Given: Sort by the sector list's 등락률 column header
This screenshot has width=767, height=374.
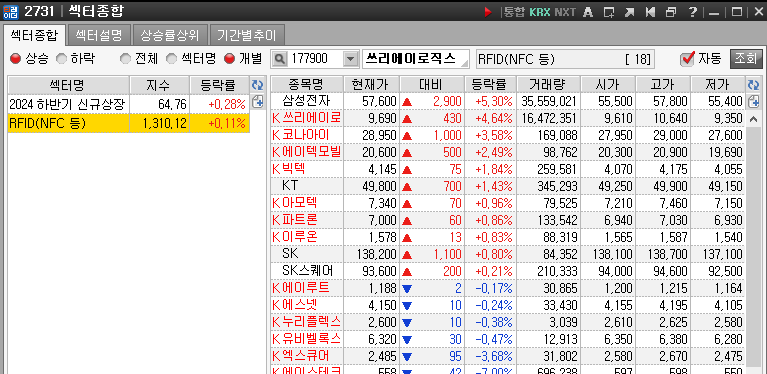Looking at the screenshot, I should [x=220, y=85].
